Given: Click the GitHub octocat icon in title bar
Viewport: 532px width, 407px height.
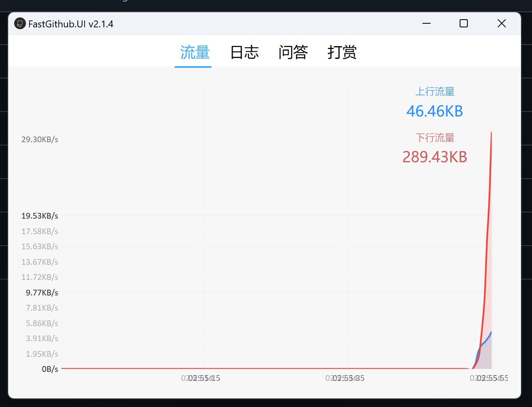Looking at the screenshot, I should [20, 23].
